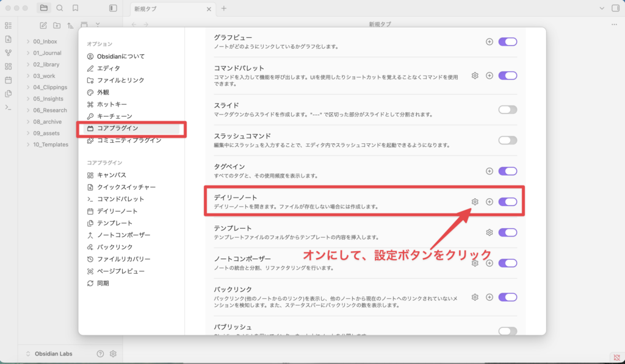
Task: Open gear settings for テンプレート plugin
Action: [490, 232]
